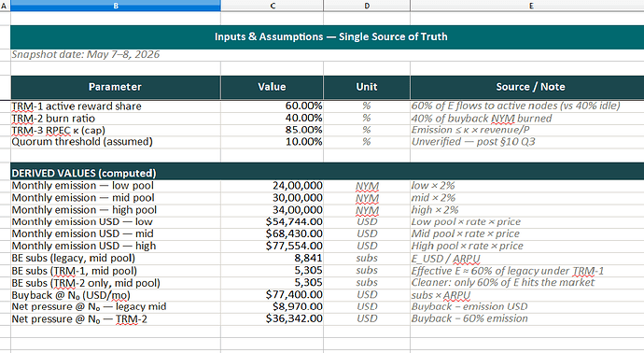Select the $54,744.00 value cell

tap(272, 222)
